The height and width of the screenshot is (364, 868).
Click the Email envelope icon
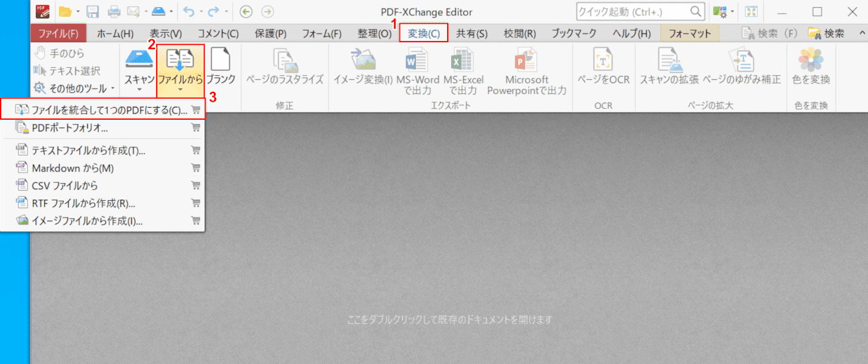tap(133, 11)
